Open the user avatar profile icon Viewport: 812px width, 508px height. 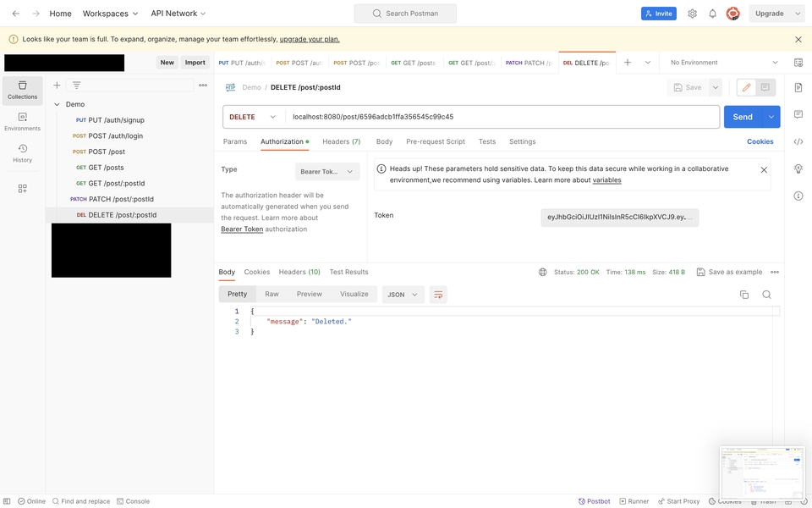tap(732, 14)
